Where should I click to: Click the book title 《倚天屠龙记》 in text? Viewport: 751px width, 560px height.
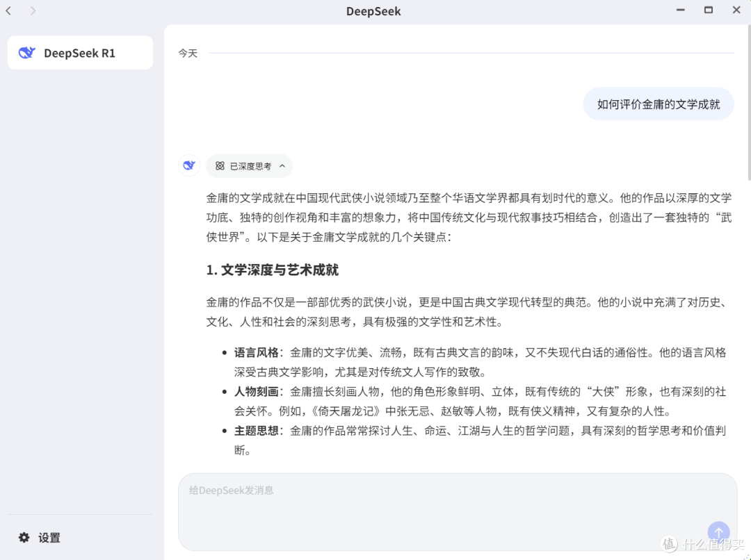346,411
